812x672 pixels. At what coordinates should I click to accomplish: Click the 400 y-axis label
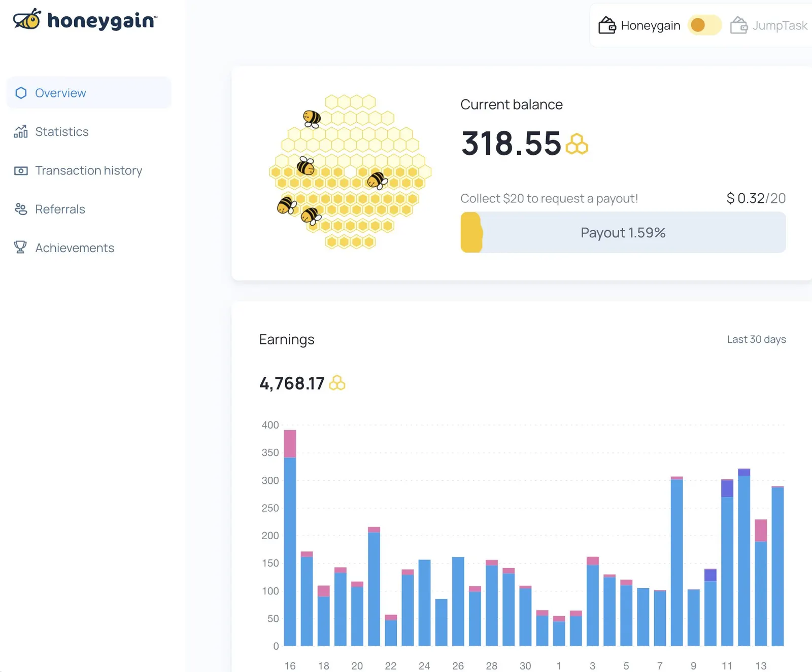(x=270, y=425)
